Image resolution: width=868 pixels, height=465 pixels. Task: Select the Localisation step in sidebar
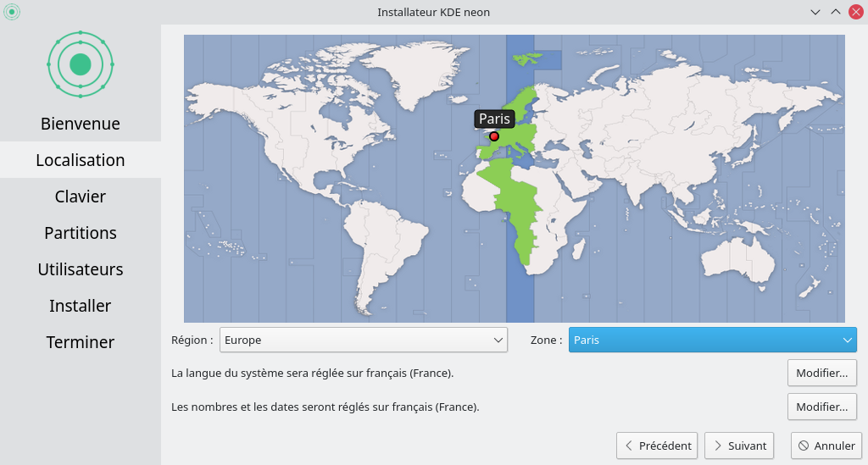coord(81,160)
